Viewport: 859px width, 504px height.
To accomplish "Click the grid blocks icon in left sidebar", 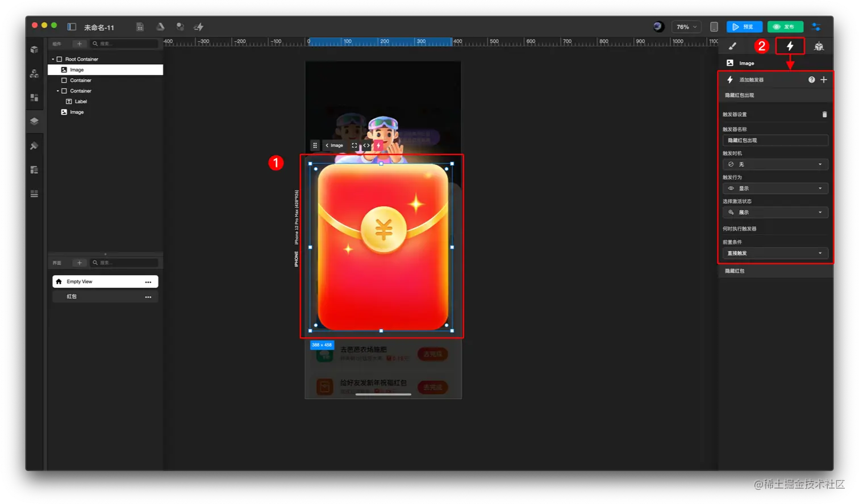I will point(34,98).
